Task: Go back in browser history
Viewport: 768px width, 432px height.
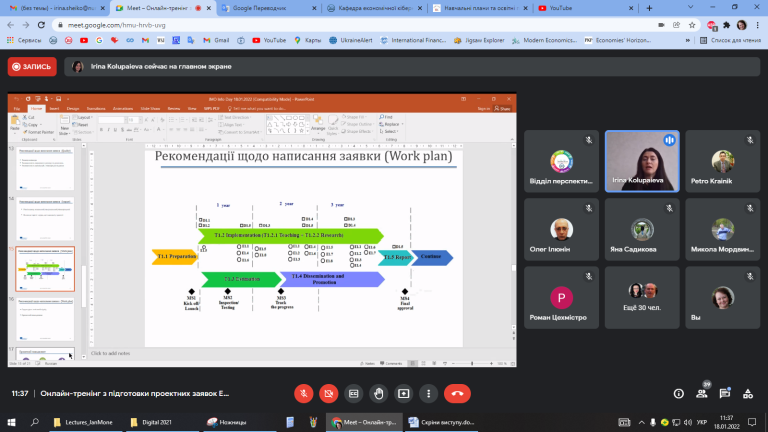Action: tap(11, 25)
